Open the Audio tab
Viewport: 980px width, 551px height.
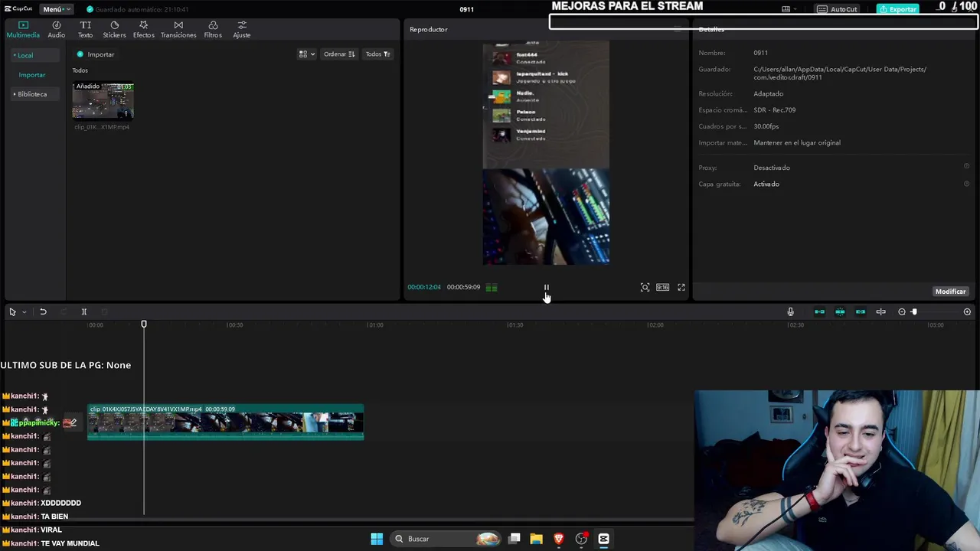click(57, 30)
